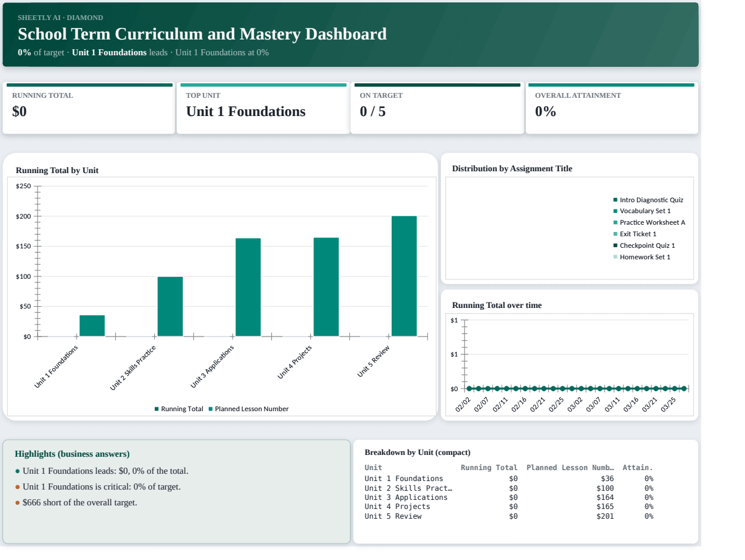
Task: Click the dashboard title heading
Action: pos(202,34)
